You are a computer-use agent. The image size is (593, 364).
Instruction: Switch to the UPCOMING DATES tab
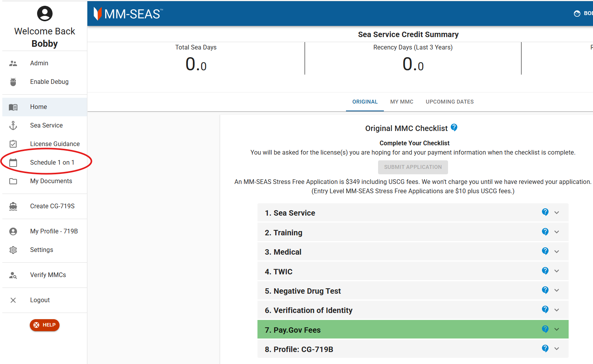pos(450,102)
